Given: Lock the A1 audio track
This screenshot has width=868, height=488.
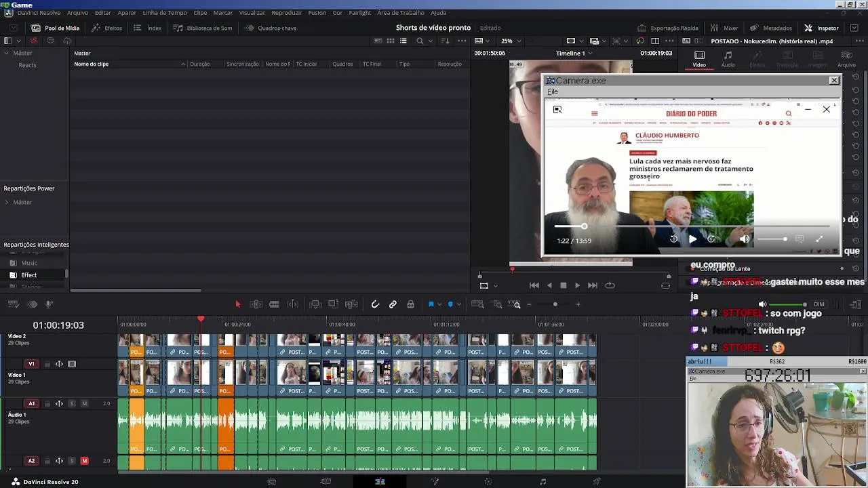Looking at the screenshot, I should point(47,404).
